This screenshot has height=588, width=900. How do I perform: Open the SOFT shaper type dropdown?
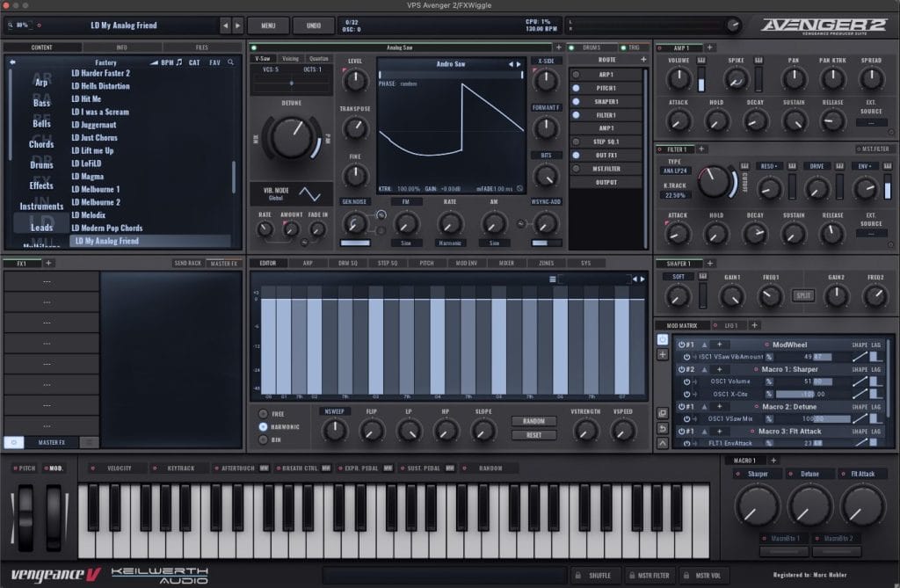(676, 277)
